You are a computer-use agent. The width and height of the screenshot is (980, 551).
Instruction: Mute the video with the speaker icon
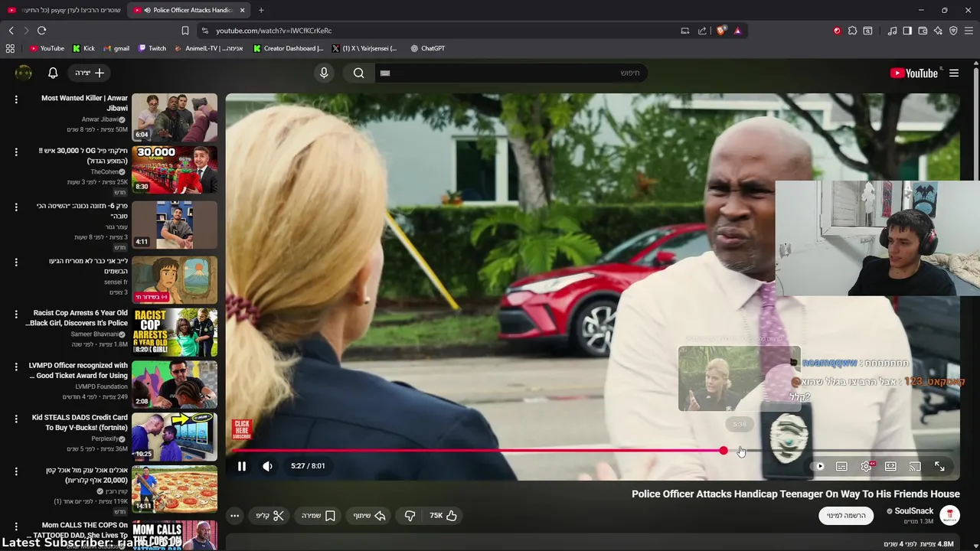coord(267,466)
